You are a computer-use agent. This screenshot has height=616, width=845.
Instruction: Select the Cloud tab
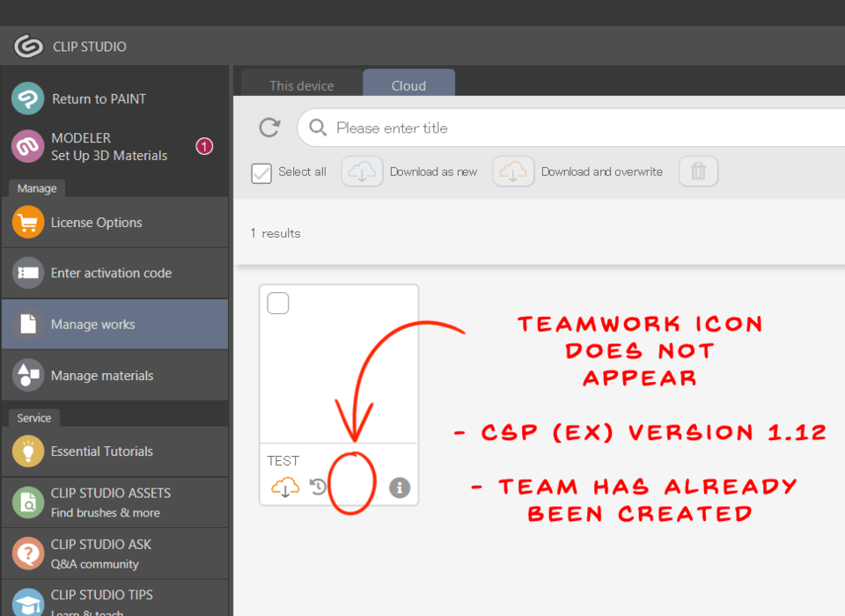click(408, 85)
